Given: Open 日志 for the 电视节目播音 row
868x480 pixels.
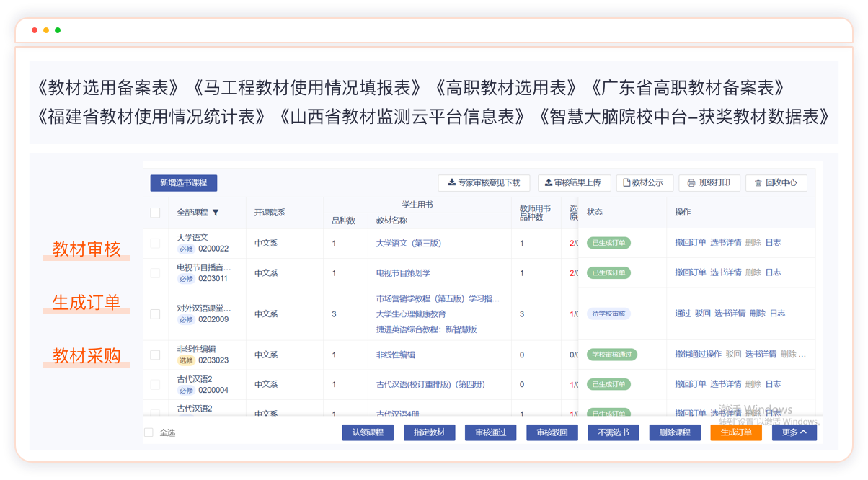Looking at the screenshot, I should coord(773,272).
